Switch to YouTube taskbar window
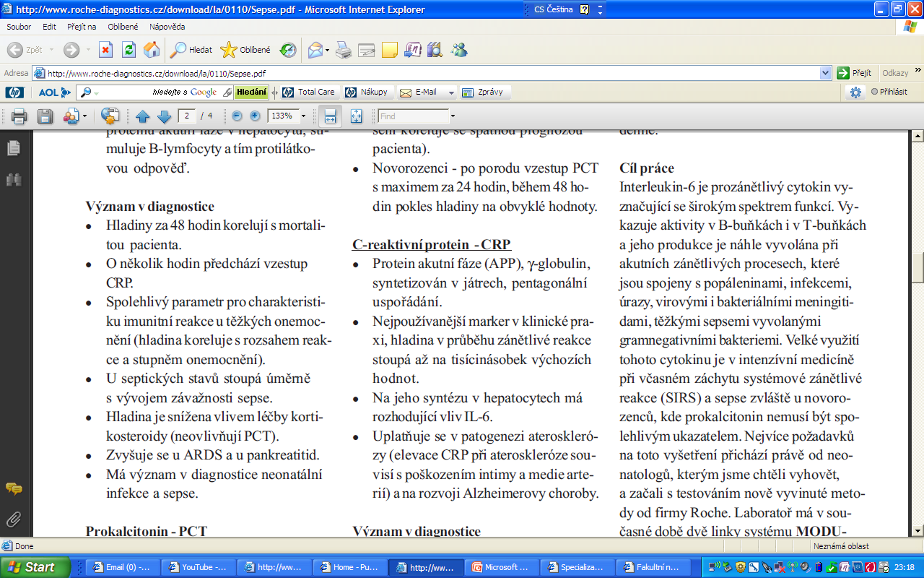Viewport: 924px width, 578px height. tap(198, 567)
